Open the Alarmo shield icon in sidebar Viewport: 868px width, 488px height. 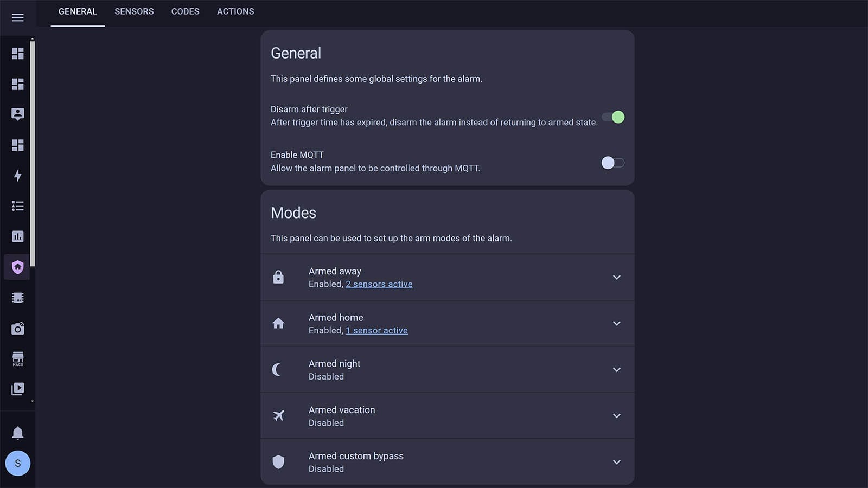tap(17, 267)
